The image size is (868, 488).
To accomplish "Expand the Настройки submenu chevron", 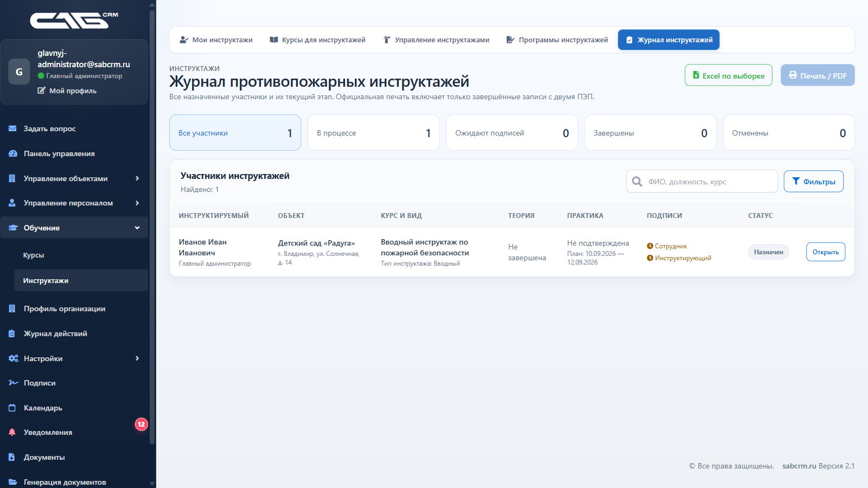I will point(137,358).
